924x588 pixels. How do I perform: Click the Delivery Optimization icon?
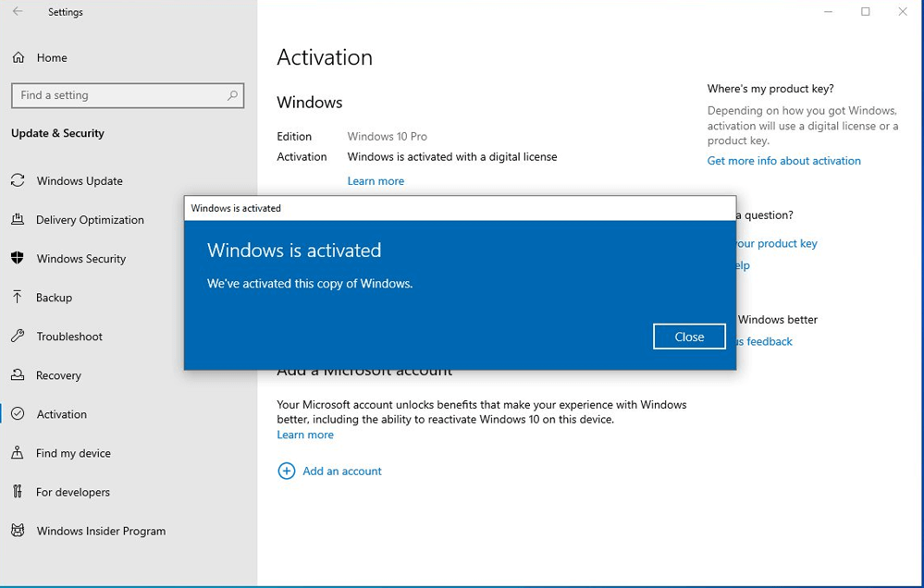point(18,219)
